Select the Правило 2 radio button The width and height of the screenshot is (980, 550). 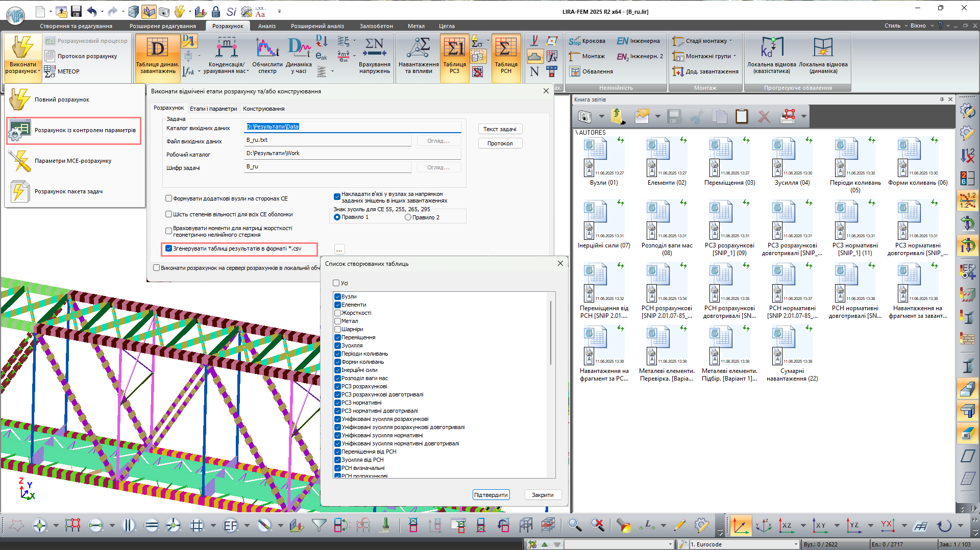tap(408, 217)
